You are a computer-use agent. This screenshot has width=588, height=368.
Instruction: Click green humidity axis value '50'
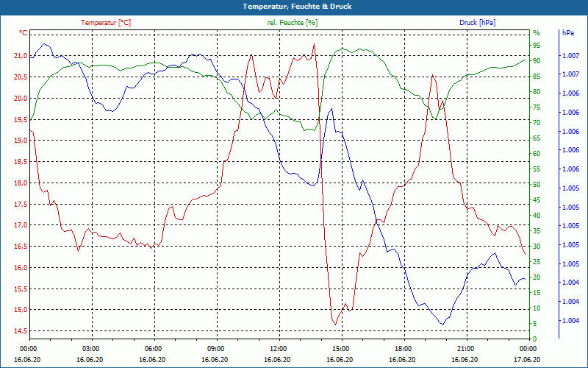(x=537, y=185)
